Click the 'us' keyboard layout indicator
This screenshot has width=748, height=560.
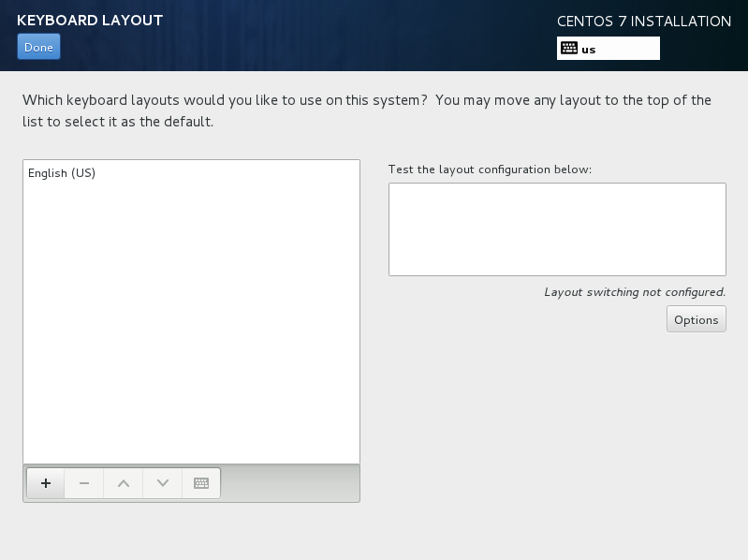(x=609, y=49)
